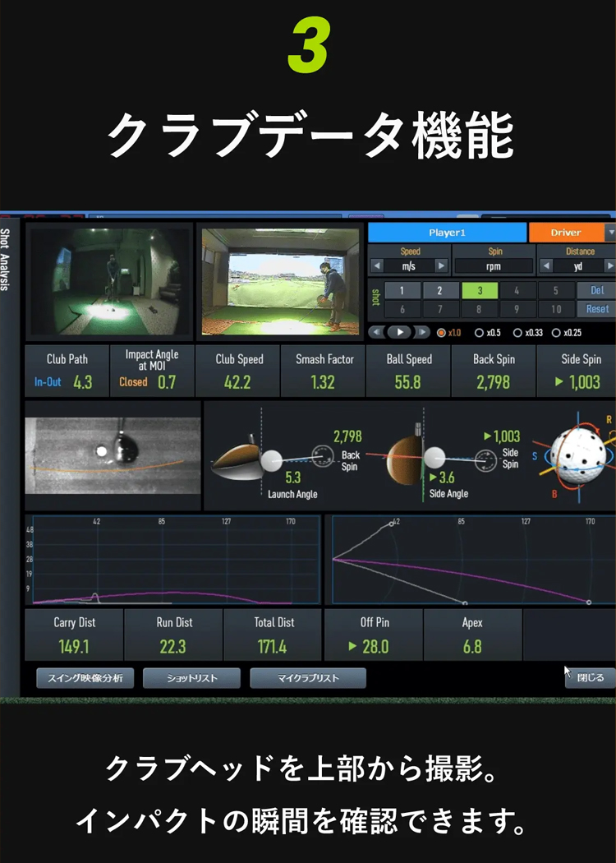The width and height of the screenshot is (616, 863).
Task: Open スイング映像分析 swing video analysis
Action: coord(85,678)
